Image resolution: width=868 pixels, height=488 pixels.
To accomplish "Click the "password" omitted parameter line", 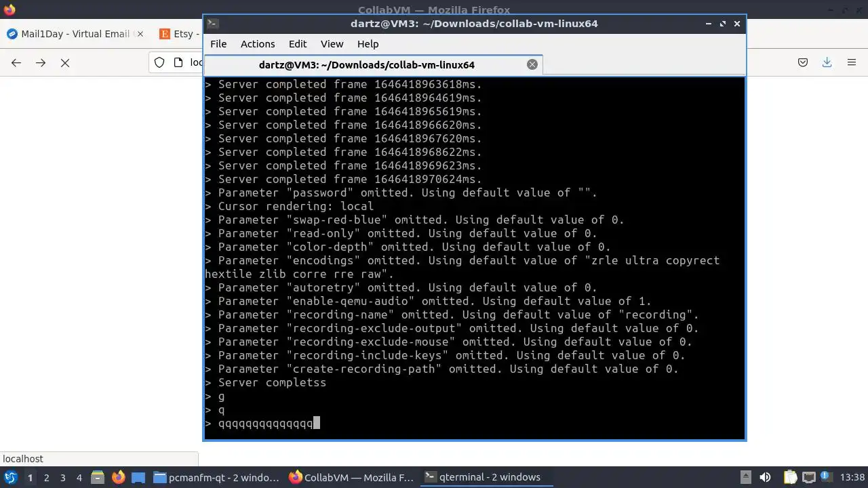I will 401,193.
